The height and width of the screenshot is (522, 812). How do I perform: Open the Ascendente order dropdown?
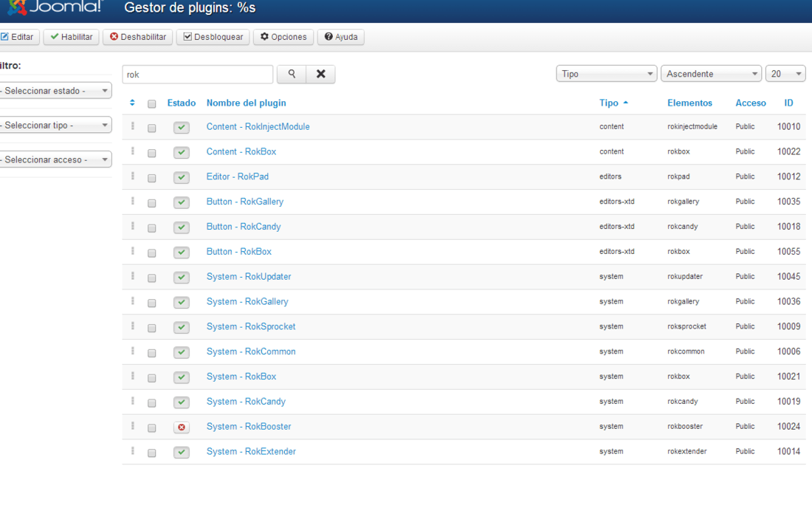click(711, 74)
